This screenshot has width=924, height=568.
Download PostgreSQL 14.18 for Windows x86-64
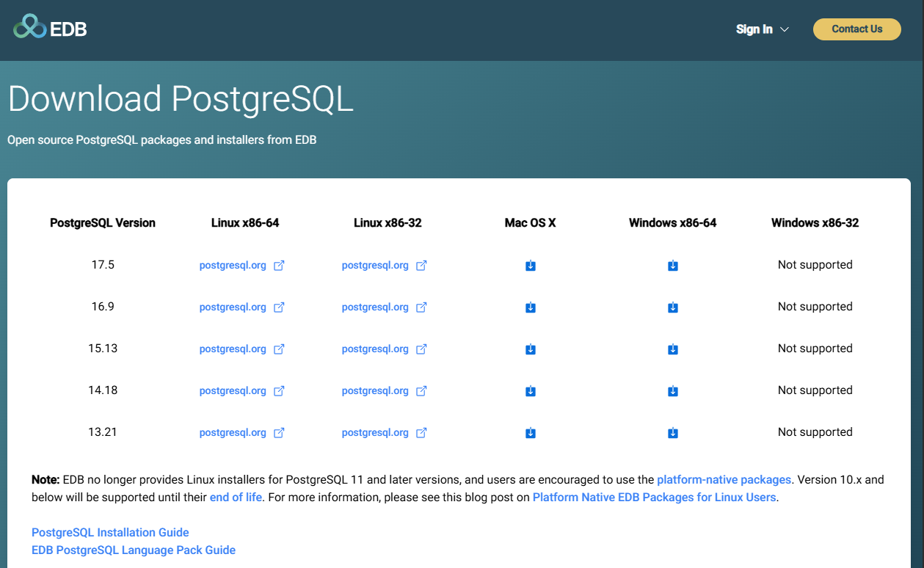pyautogui.click(x=673, y=391)
